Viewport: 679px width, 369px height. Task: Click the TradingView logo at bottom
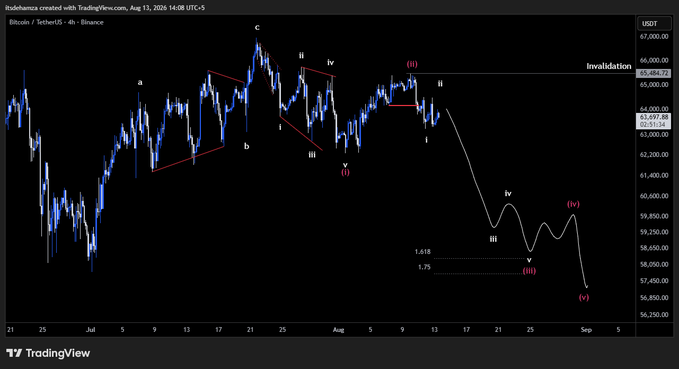[x=48, y=353]
